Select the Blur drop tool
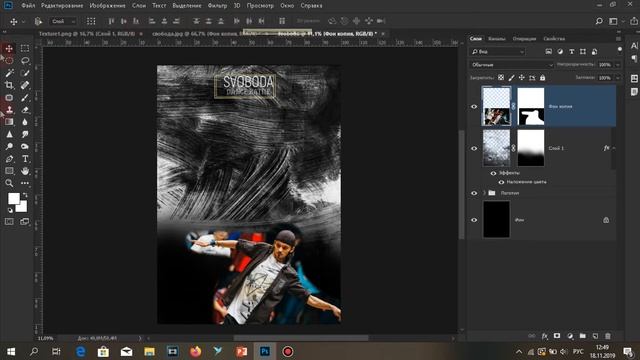640x360 pixels. tap(25, 122)
